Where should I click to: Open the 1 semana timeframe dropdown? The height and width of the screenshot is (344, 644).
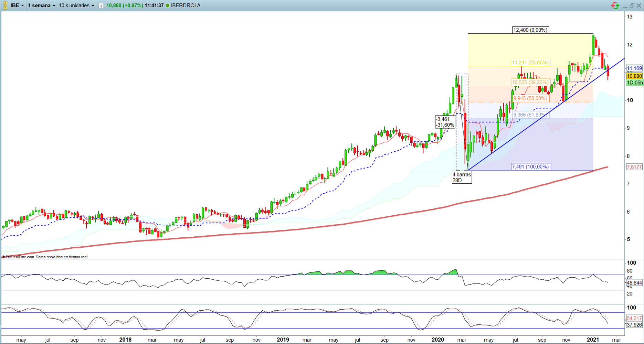(x=42, y=6)
